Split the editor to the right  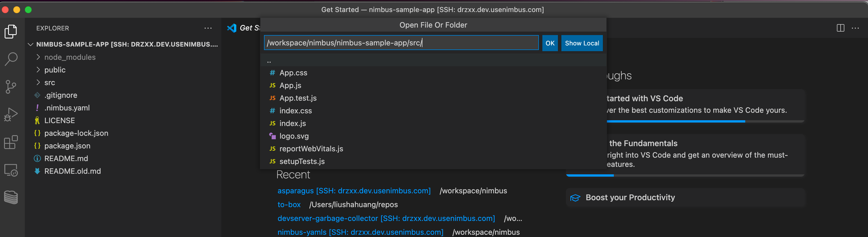(x=840, y=28)
